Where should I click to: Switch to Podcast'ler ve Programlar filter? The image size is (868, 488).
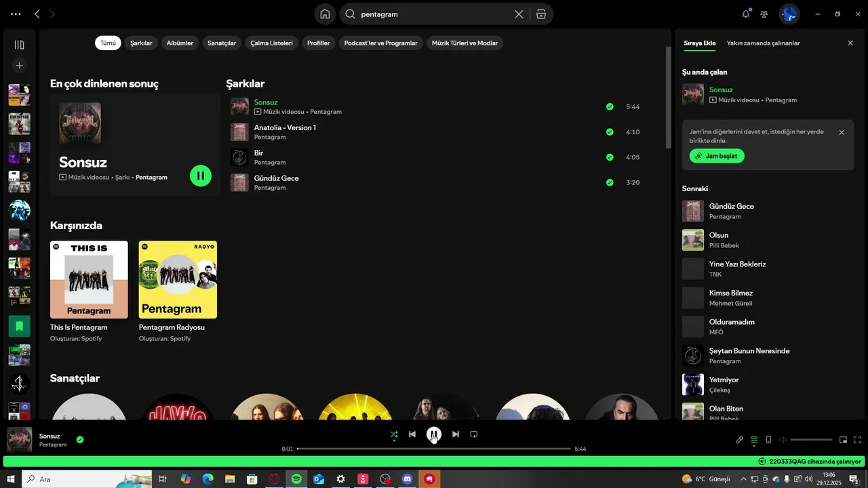(x=380, y=43)
